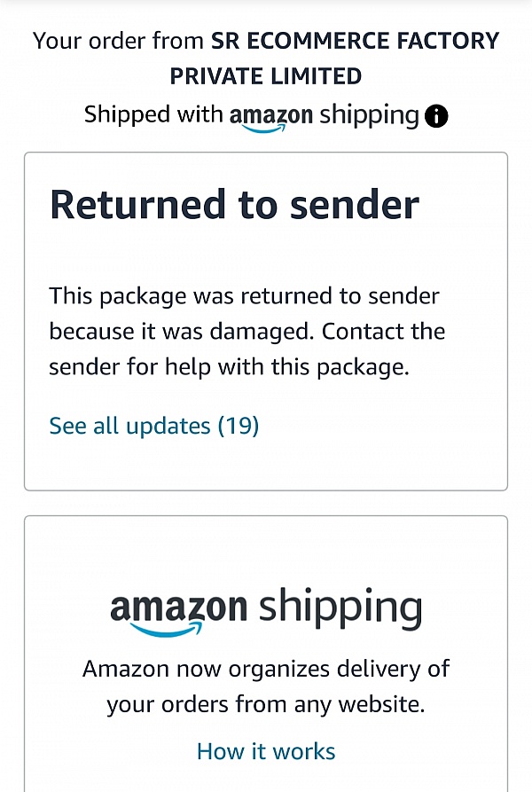Tap the word 'amazon' in the large logo
This screenshot has height=792, width=532.
(177, 608)
